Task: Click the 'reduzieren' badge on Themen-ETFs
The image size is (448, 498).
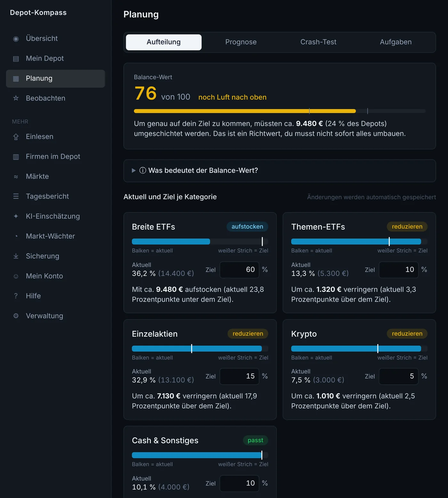Action: tap(407, 227)
